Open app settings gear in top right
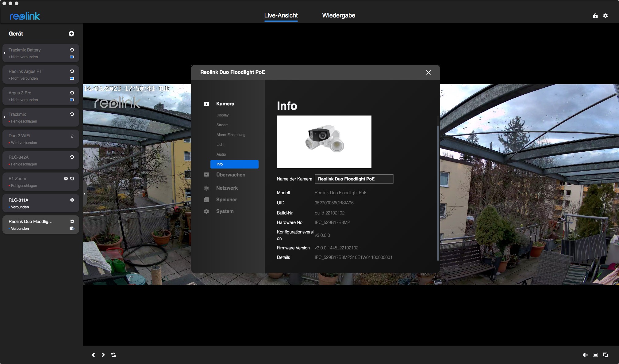The height and width of the screenshot is (364, 619). [606, 16]
